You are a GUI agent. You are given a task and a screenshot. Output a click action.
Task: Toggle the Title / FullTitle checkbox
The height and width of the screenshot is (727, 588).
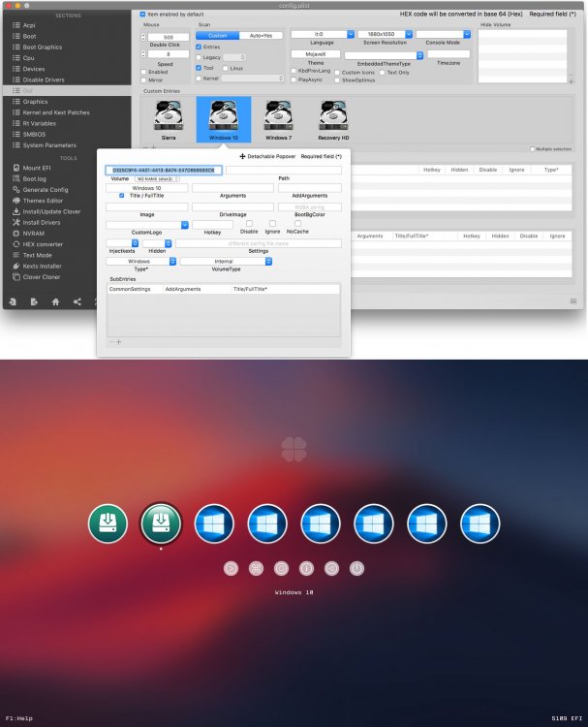coord(122,196)
